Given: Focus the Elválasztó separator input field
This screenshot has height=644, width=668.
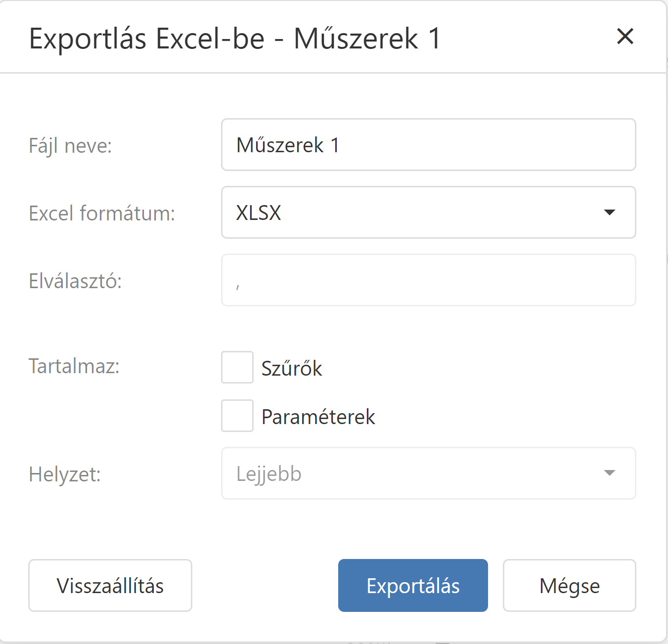Looking at the screenshot, I should tap(428, 280).
